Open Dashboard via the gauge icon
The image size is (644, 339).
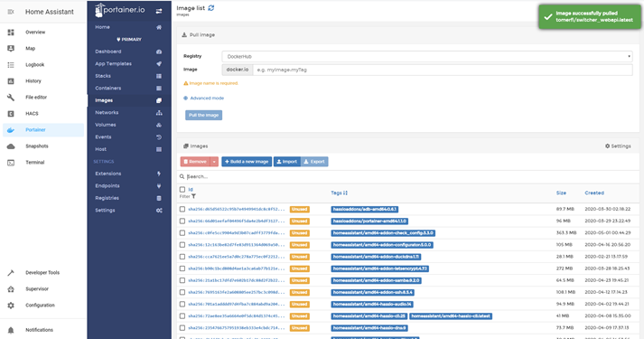click(159, 52)
